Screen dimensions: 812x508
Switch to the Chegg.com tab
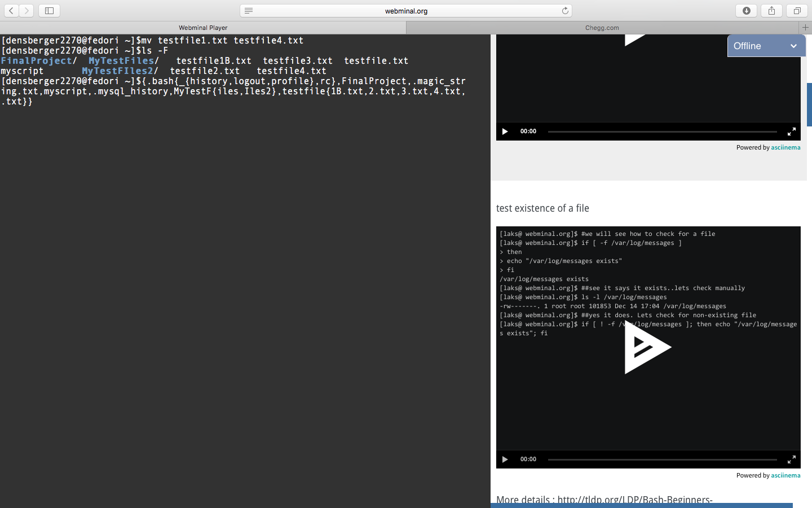[x=602, y=28]
